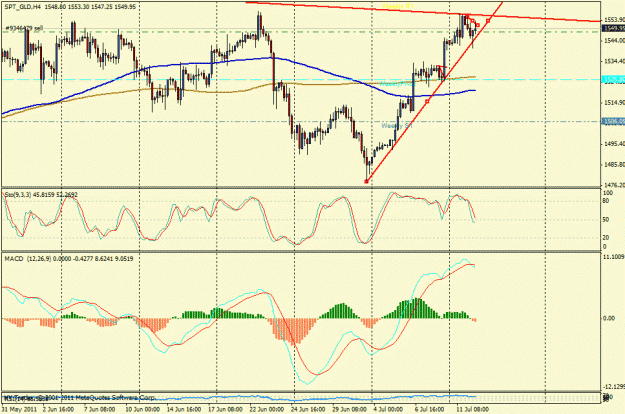625x414 pixels.
Task: Select the current price box 1549.95
Action: [614, 28]
